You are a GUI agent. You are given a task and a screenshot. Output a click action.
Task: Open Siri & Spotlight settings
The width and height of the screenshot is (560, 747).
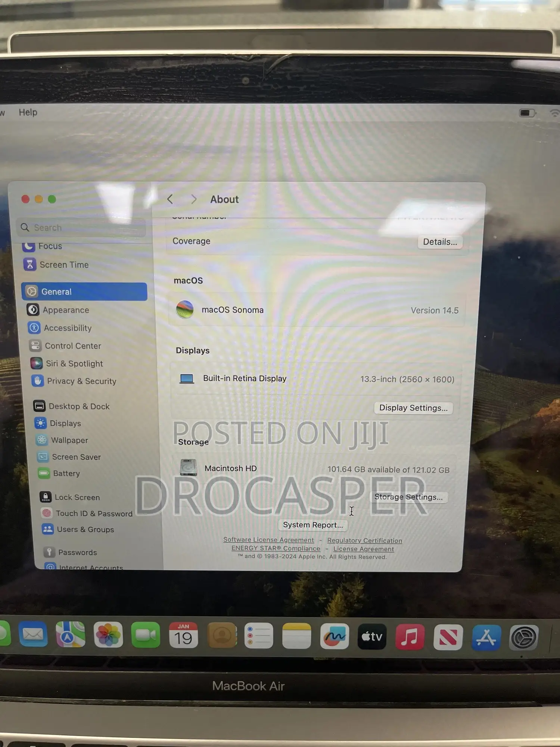point(66,363)
